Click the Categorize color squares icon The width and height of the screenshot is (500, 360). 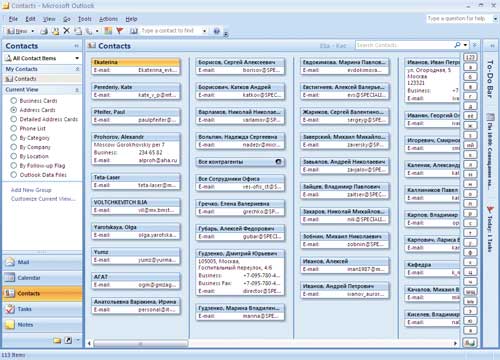tap(108, 31)
